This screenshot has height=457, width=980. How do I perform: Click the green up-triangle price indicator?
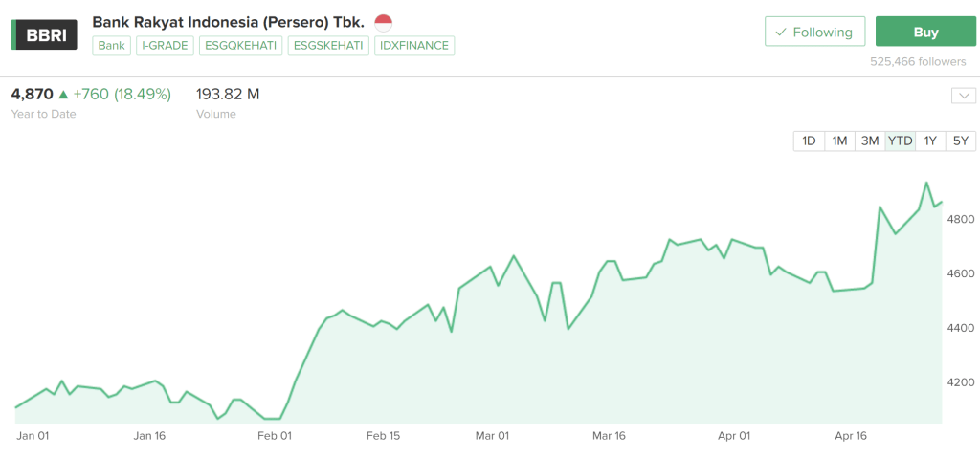coord(63,95)
